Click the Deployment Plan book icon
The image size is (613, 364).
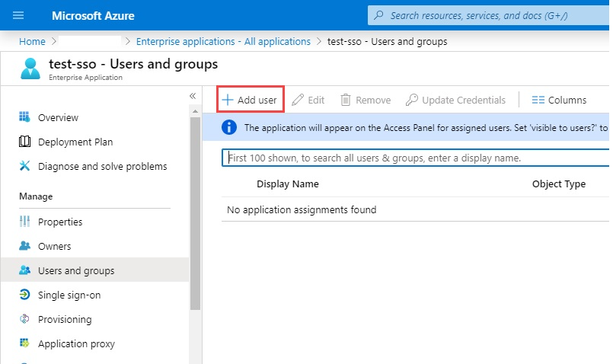(24, 141)
